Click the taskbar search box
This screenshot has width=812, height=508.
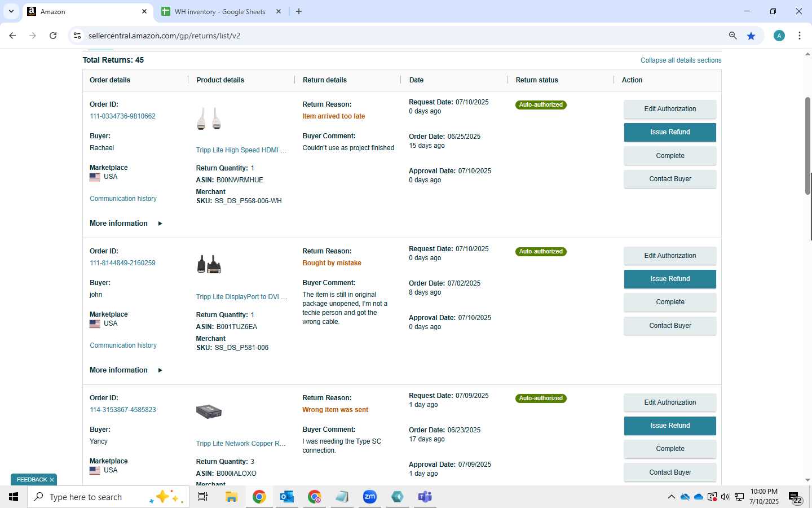click(x=108, y=497)
